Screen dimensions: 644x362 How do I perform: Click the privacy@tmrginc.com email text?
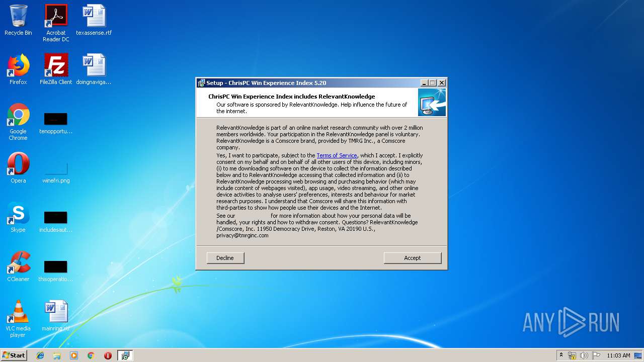click(243, 235)
